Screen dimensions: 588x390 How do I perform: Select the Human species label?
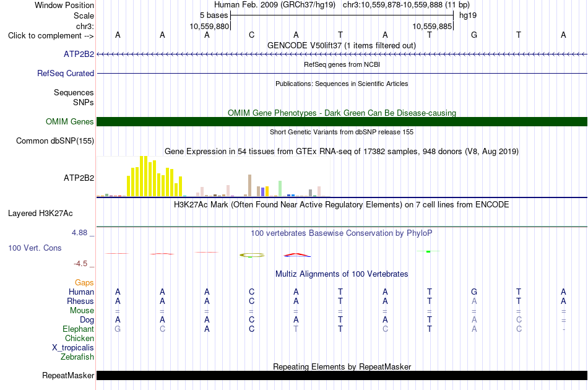(x=81, y=292)
